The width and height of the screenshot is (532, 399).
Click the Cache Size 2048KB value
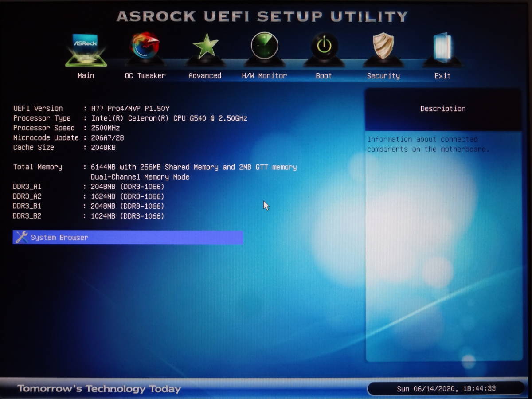[x=103, y=148]
